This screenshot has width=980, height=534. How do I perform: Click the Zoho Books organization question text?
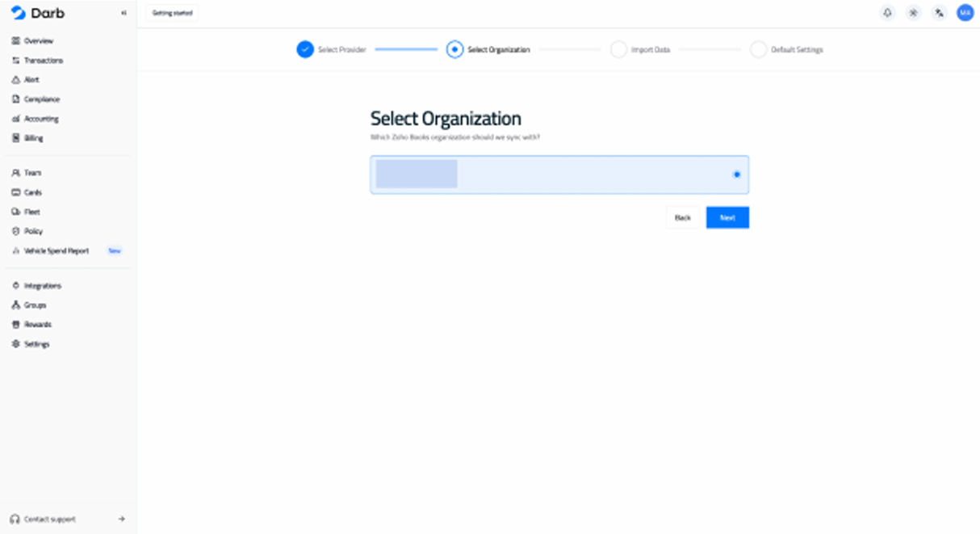point(455,137)
